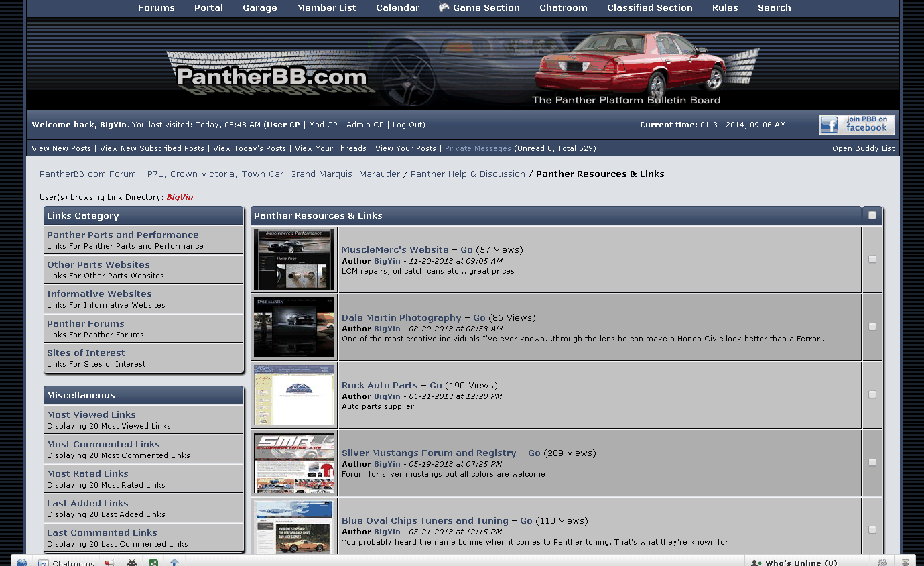Click the game controller icon beside Game Section
The height and width of the screenshot is (566, 924).
444,7
